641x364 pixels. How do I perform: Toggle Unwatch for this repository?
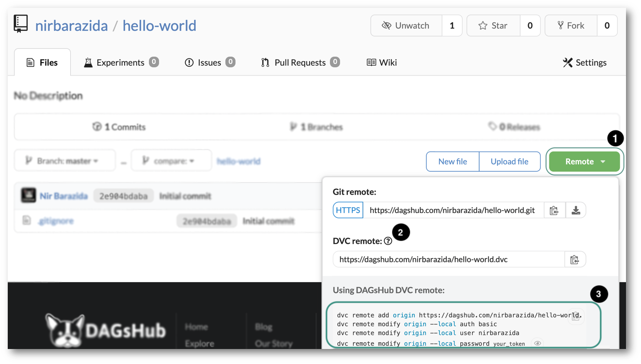pyautogui.click(x=406, y=25)
